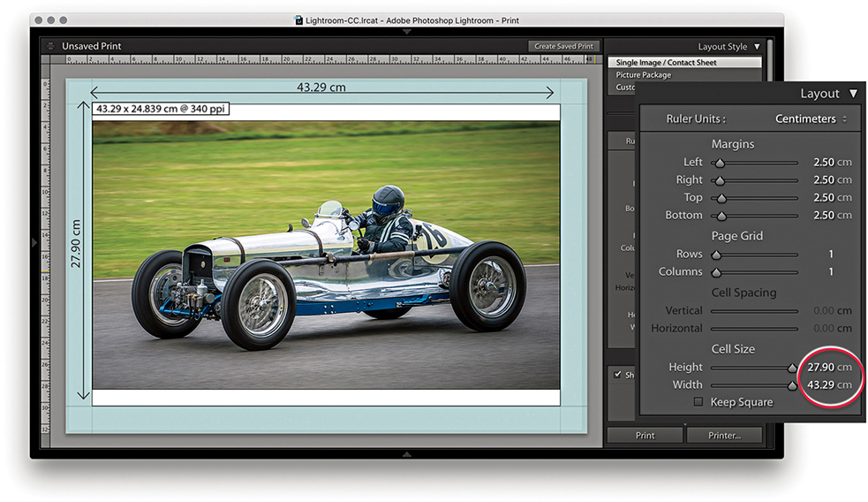
Task: Click the Cell Size Height slider handle
Action: tap(792, 368)
